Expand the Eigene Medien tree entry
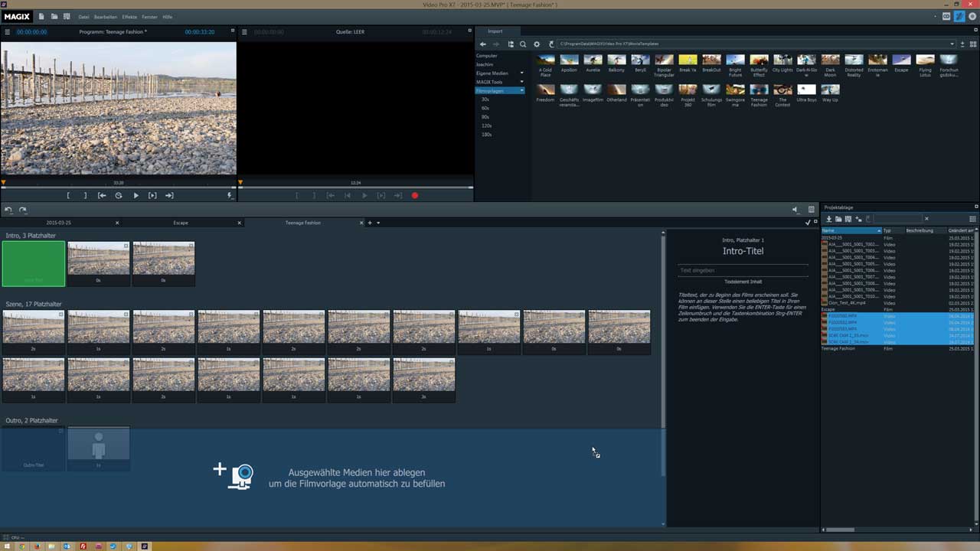 point(521,73)
